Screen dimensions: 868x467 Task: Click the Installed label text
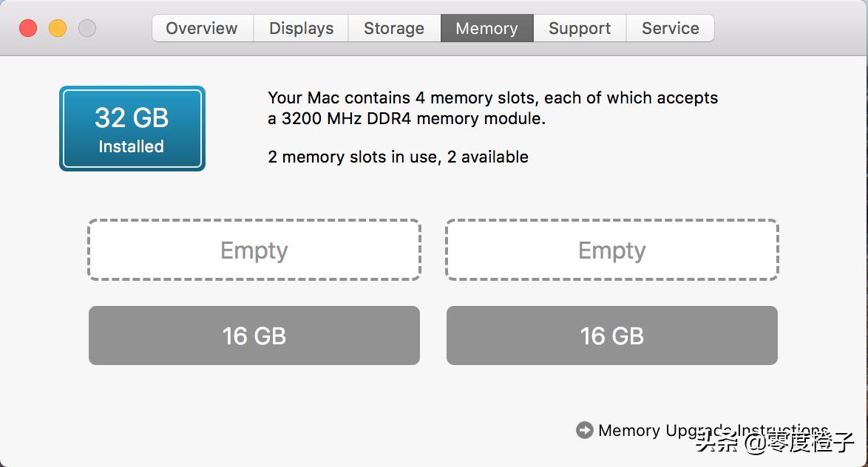coord(132,146)
